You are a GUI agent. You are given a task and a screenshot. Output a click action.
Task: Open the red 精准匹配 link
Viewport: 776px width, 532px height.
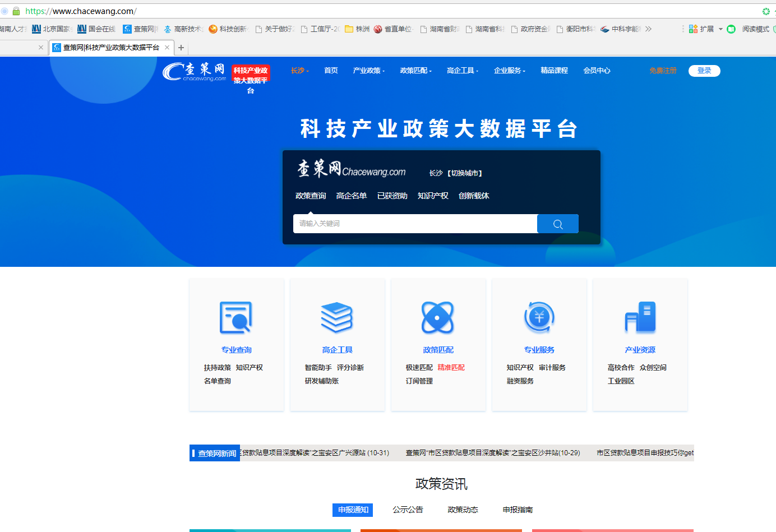451,368
